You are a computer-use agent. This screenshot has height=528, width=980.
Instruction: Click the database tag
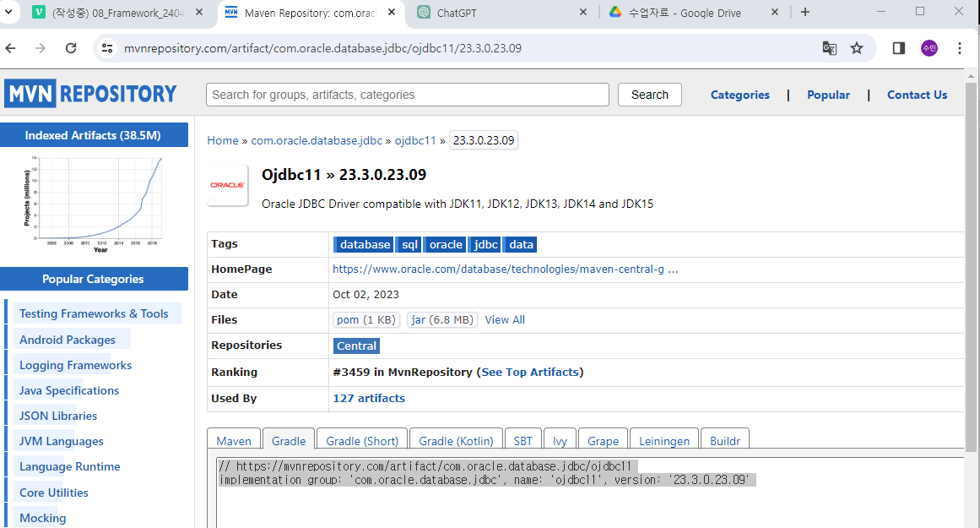pos(365,245)
